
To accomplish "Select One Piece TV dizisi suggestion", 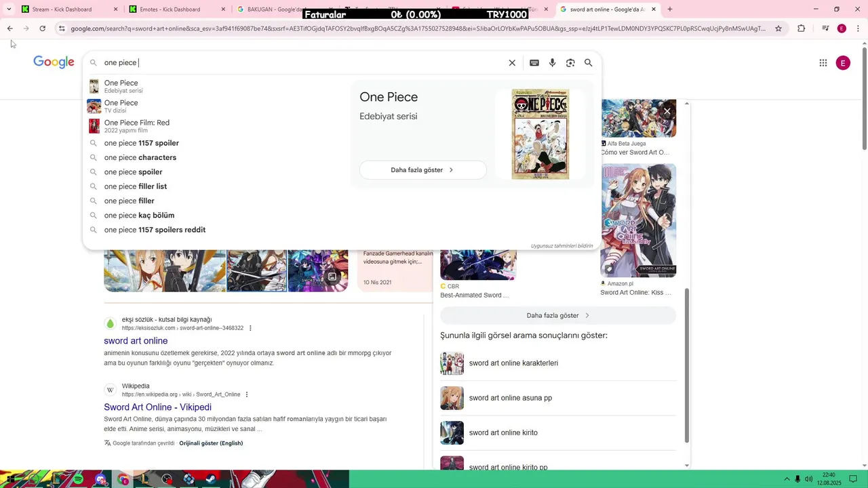I will 216,106.
